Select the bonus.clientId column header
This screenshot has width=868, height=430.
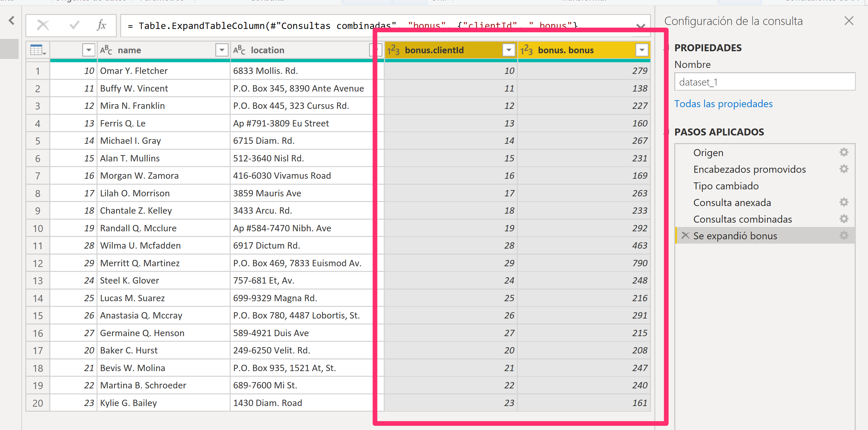[451, 50]
